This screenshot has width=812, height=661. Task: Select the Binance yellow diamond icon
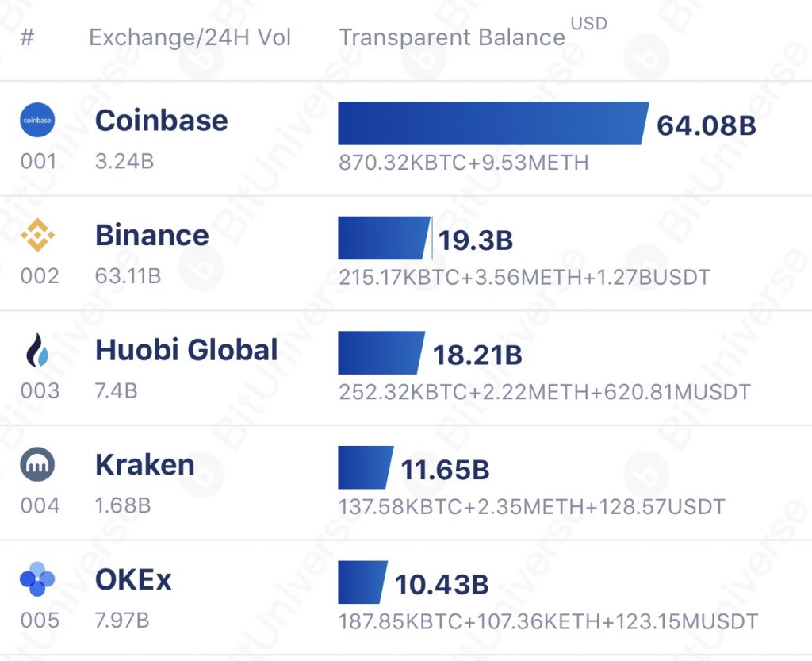(36, 236)
